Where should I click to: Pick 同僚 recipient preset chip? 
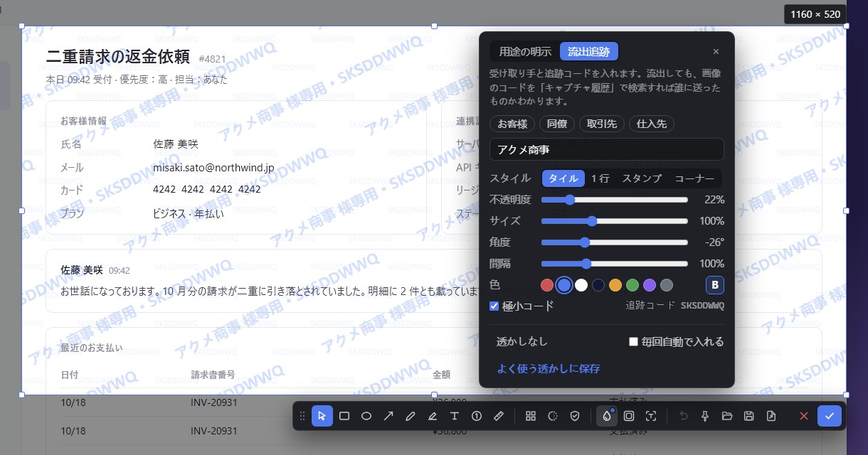point(557,124)
